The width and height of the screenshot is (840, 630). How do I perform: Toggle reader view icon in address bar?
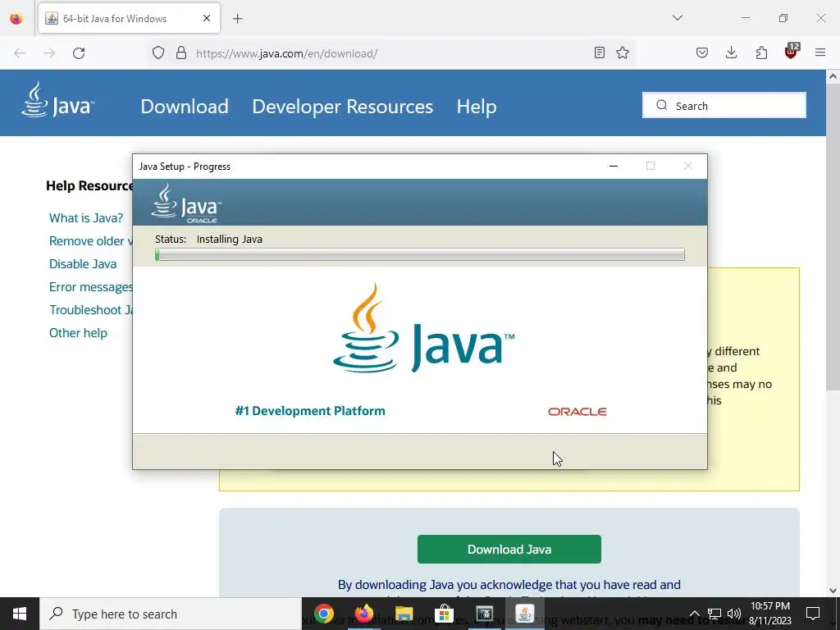click(x=600, y=52)
